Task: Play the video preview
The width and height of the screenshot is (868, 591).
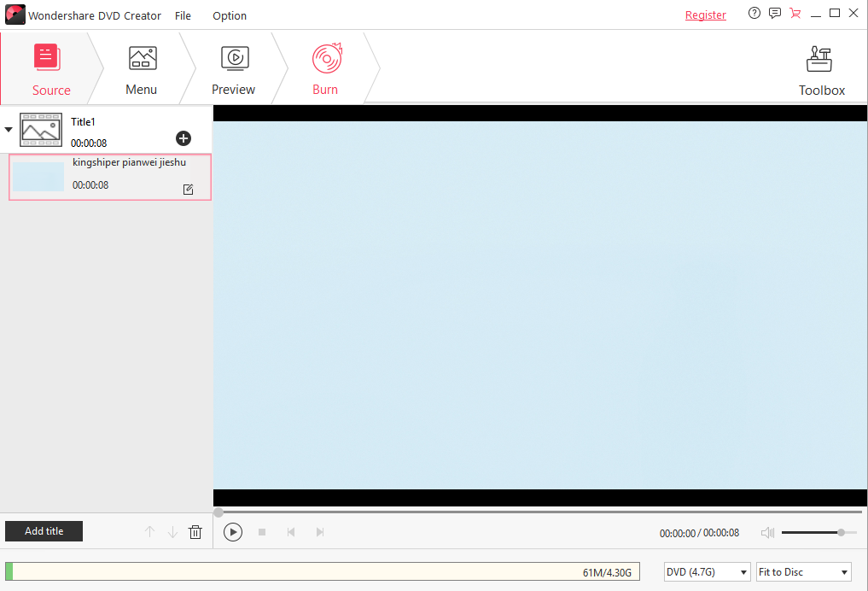Action: point(233,532)
